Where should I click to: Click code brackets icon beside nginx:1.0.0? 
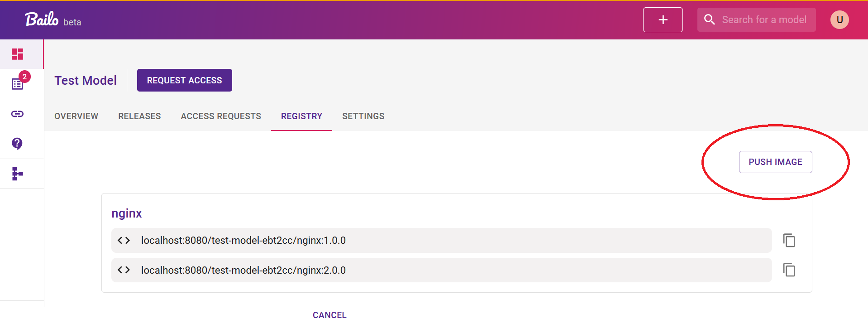point(124,240)
